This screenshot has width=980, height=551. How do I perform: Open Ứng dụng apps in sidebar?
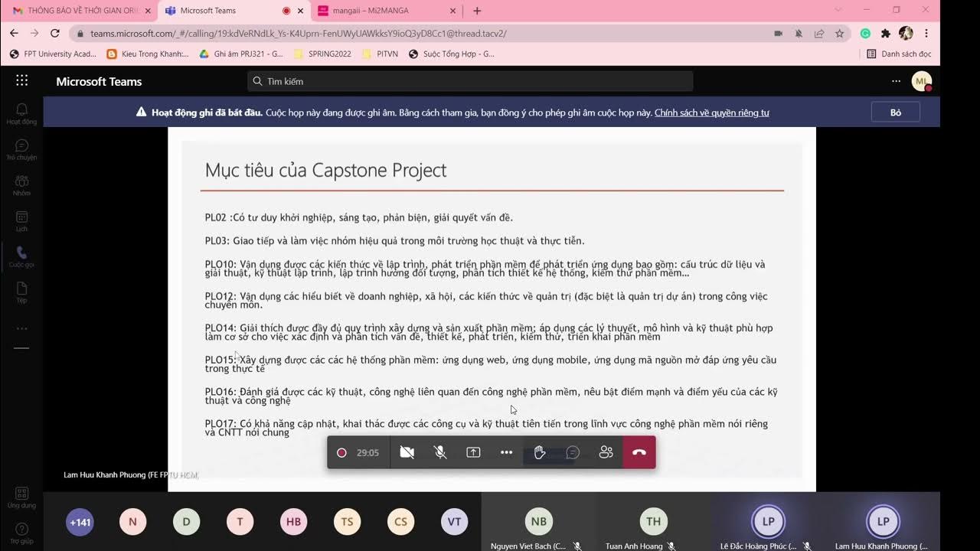click(21, 497)
